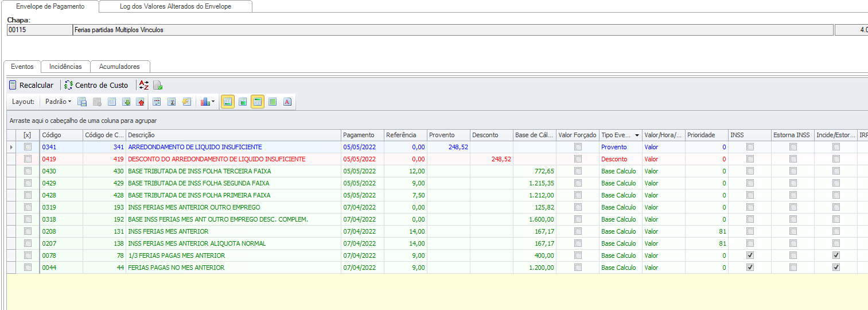Click the calculator icon beside Recalcular
Image resolution: width=868 pixels, height=310 pixels.
(x=13, y=85)
